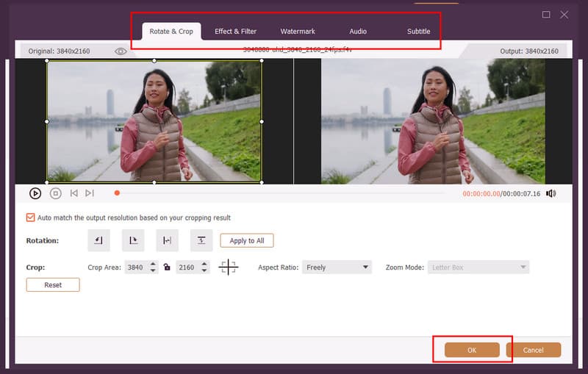The image size is (588, 374).
Task: Open the Watermark tab
Action: pos(298,32)
